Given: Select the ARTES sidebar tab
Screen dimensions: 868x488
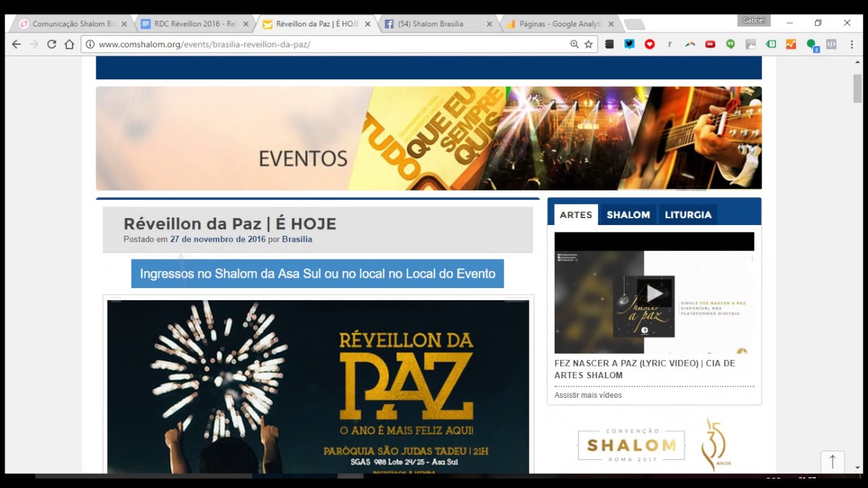Looking at the screenshot, I should (576, 215).
